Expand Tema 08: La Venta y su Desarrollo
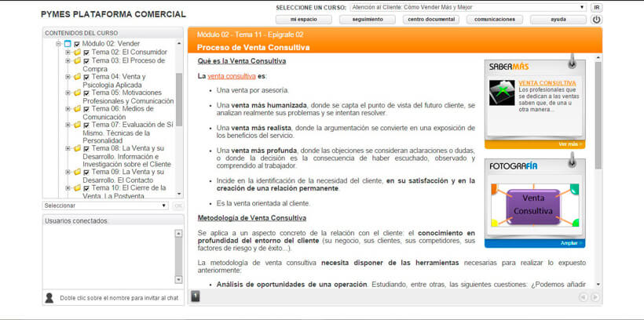The image size is (644, 320). [x=68, y=148]
